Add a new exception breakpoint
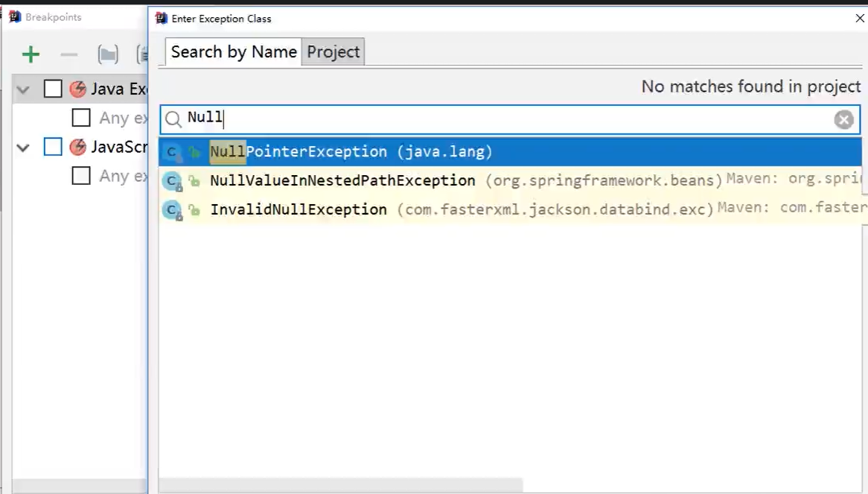 tap(31, 54)
